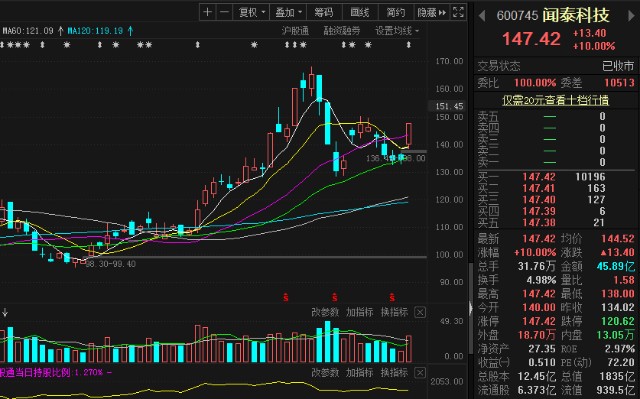640x399 pixels.
Task: Close the 持股比例 indicator panel
Action: [420, 372]
